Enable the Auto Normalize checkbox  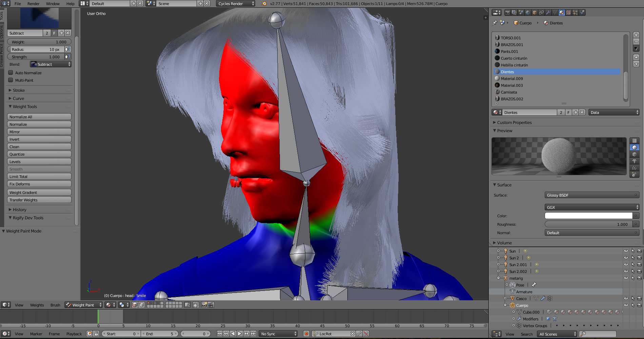point(11,73)
